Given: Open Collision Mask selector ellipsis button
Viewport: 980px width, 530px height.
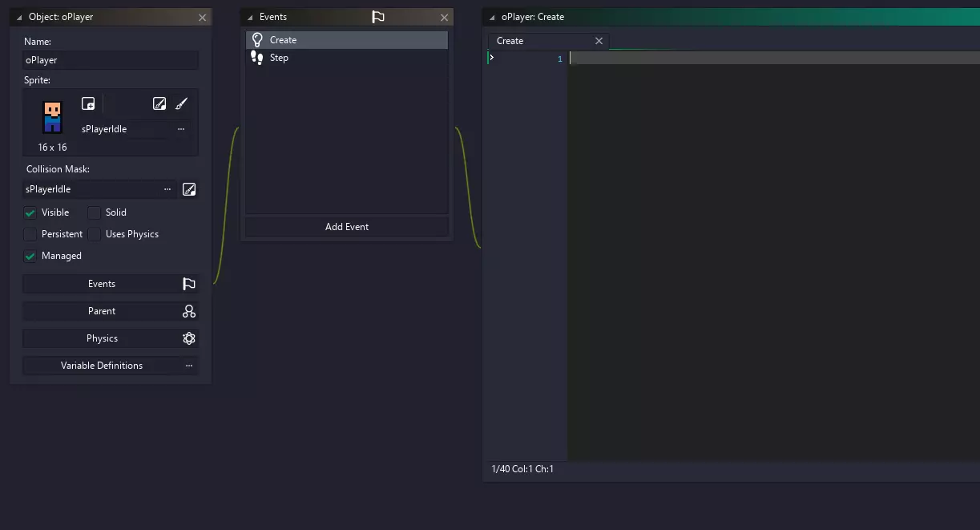Looking at the screenshot, I should (x=167, y=189).
